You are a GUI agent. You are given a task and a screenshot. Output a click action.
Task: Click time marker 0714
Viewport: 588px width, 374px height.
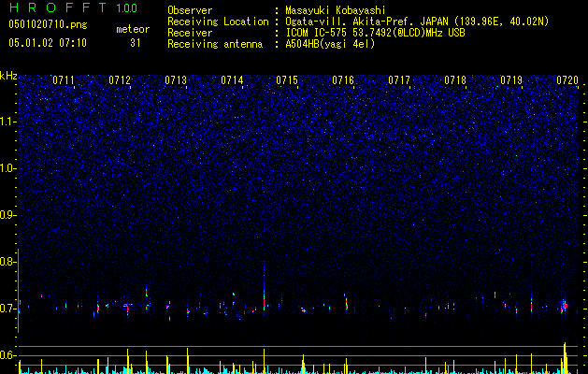tap(232, 80)
